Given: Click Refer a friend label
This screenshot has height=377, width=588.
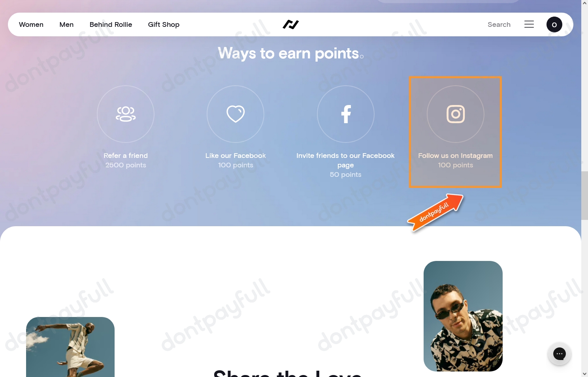Looking at the screenshot, I should [x=126, y=156].
